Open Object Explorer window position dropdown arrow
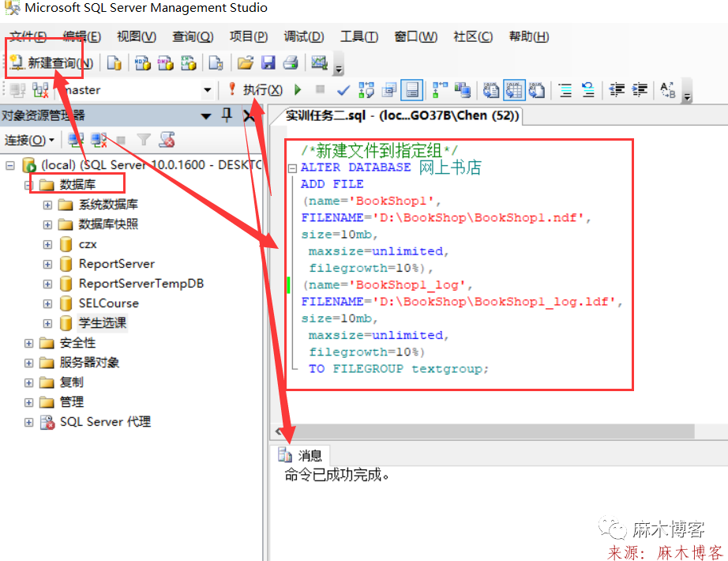 tap(206, 115)
